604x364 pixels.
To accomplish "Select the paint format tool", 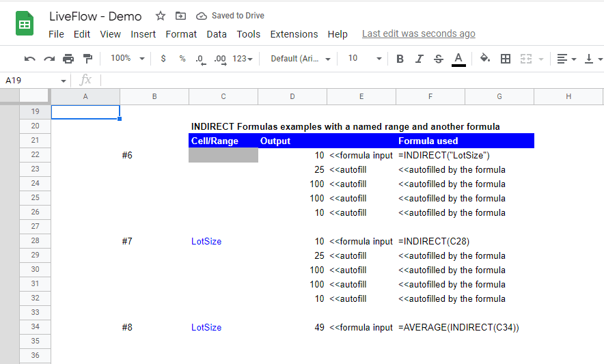I will 88,59.
